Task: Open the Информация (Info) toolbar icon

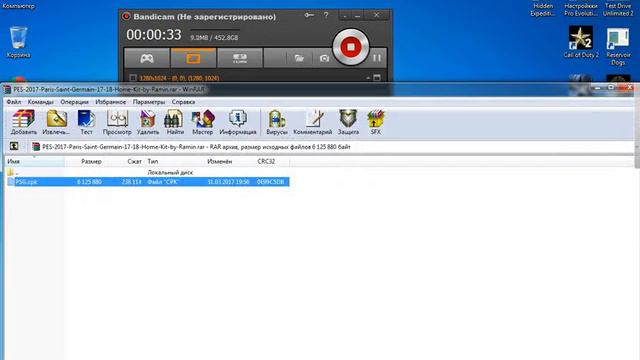Action: pos(238,122)
